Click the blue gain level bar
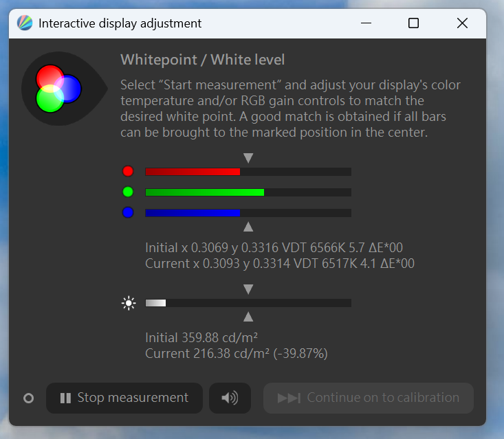Image resolution: width=504 pixels, height=439 pixels. coord(248,213)
